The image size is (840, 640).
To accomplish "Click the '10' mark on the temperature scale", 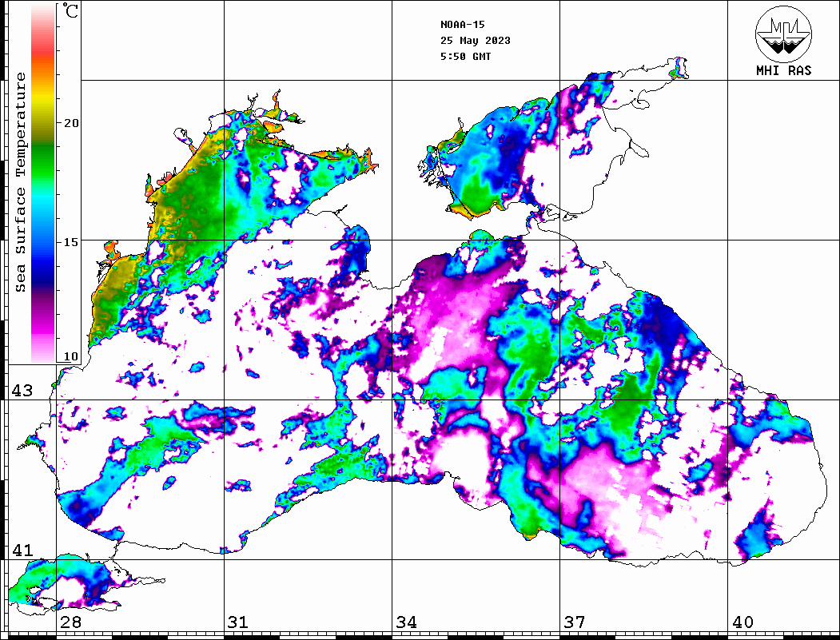I will pyautogui.click(x=71, y=356).
